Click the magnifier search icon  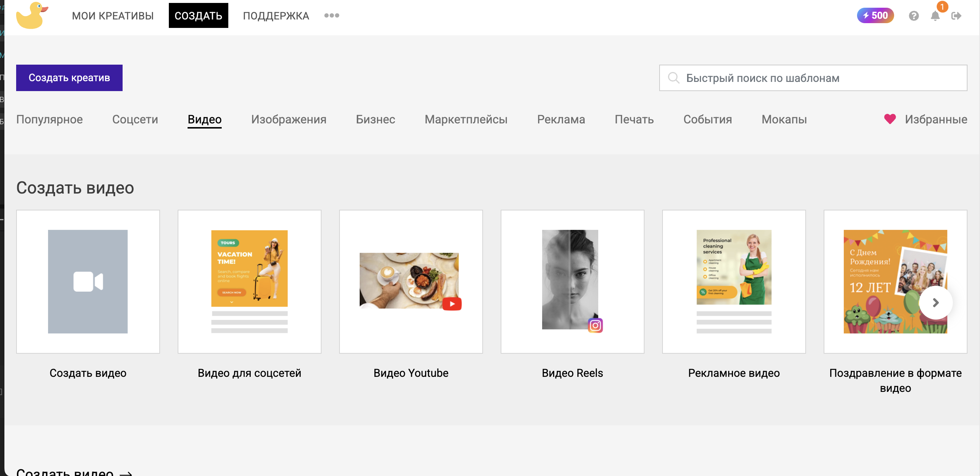[x=674, y=78]
